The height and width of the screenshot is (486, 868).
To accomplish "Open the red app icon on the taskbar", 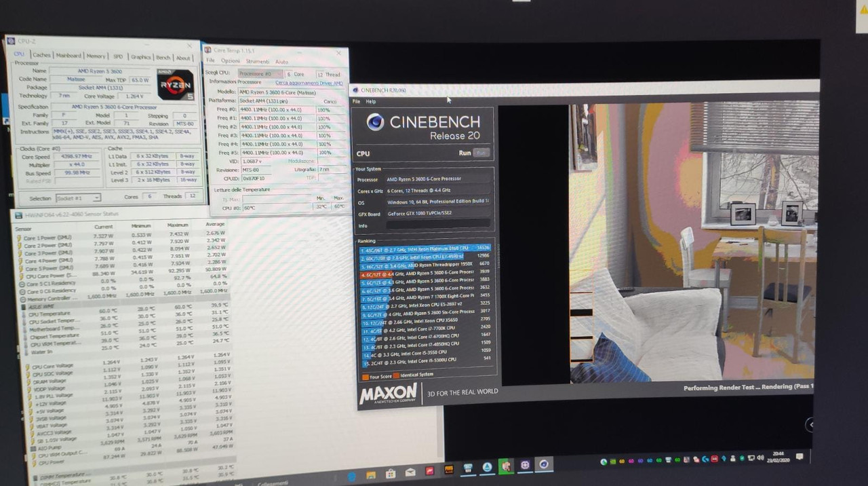I will coord(429,471).
